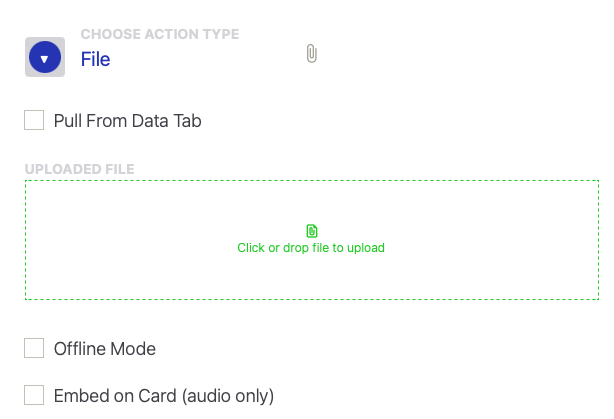Click the Offline Mode label text
This screenshot has width=614, height=419.
click(x=104, y=349)
